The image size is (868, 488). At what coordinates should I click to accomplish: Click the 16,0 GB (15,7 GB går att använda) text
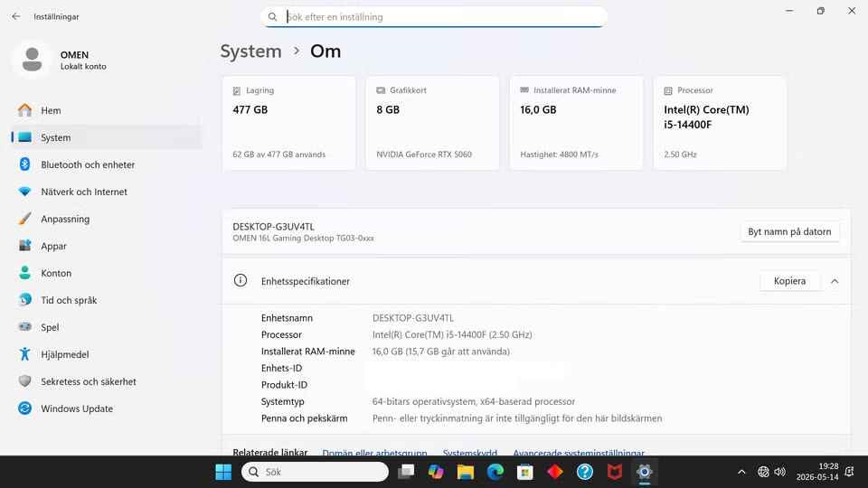coord(441,352)
